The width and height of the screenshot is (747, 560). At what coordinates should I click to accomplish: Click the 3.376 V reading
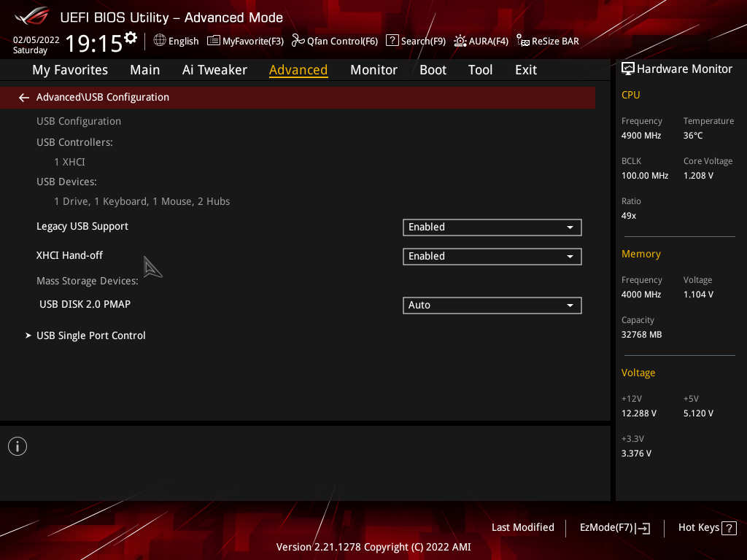coord(636,454)
